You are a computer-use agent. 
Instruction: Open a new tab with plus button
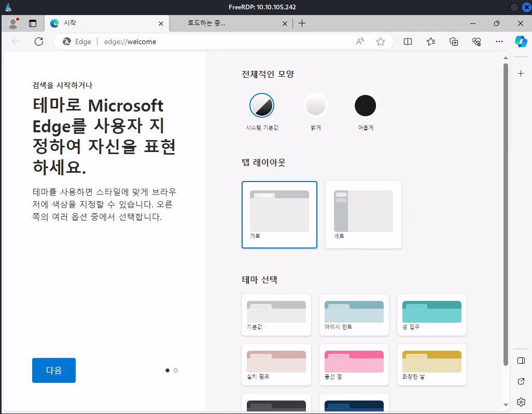click(x=302, y=23)
